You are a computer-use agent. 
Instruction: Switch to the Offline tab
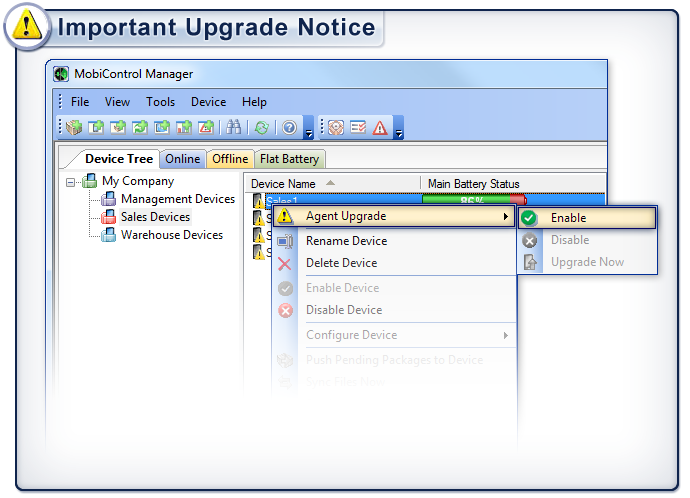[x=230, y=159]
